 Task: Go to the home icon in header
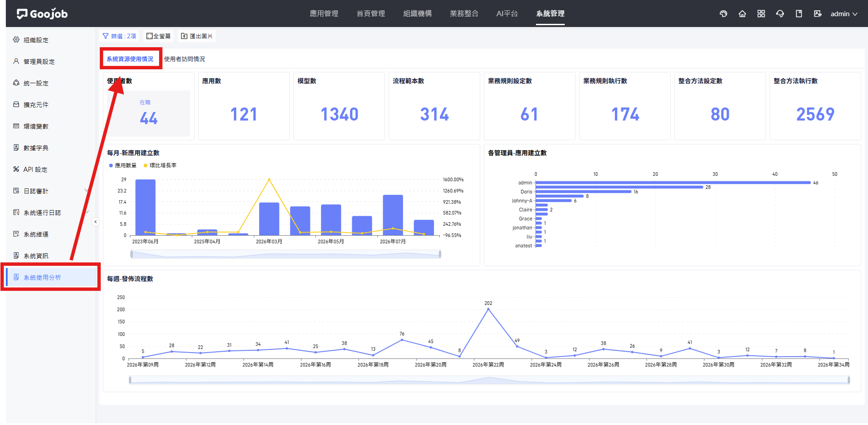(742, 13)
